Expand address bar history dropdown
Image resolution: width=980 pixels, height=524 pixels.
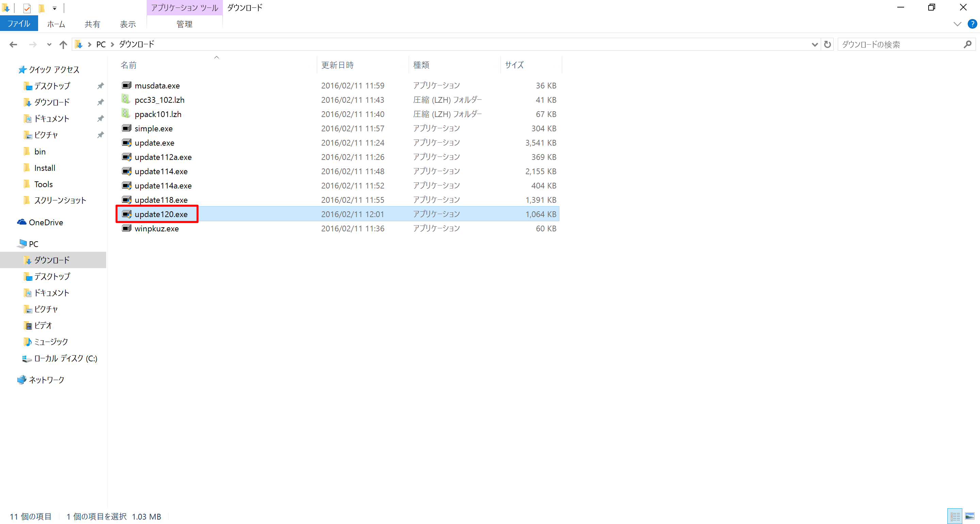(x=815, y=45)
